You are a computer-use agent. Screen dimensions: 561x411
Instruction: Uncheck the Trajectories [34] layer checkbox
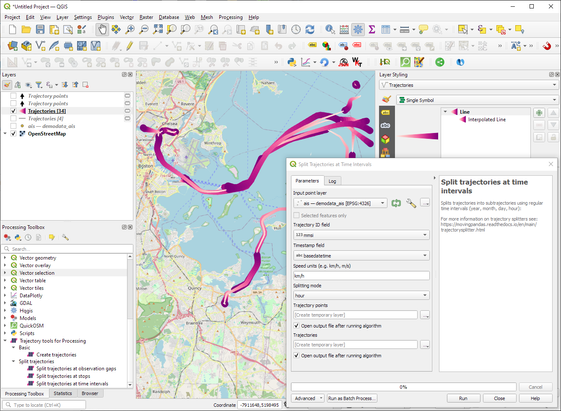point(14,111)
